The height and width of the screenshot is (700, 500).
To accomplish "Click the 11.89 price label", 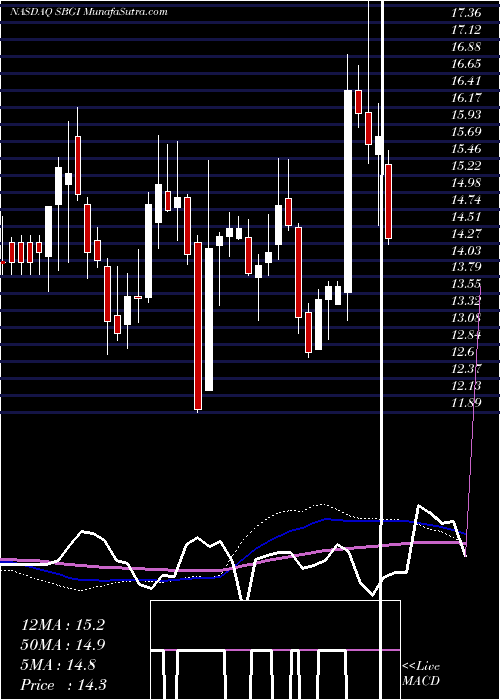I will (466, 403).
